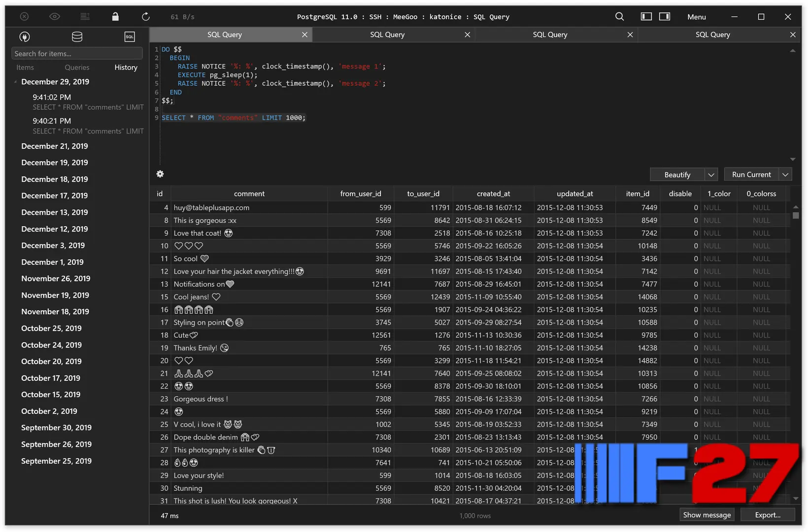Select the third SQL Query tab
Screen dimensions: 808x532
(550, 34)
